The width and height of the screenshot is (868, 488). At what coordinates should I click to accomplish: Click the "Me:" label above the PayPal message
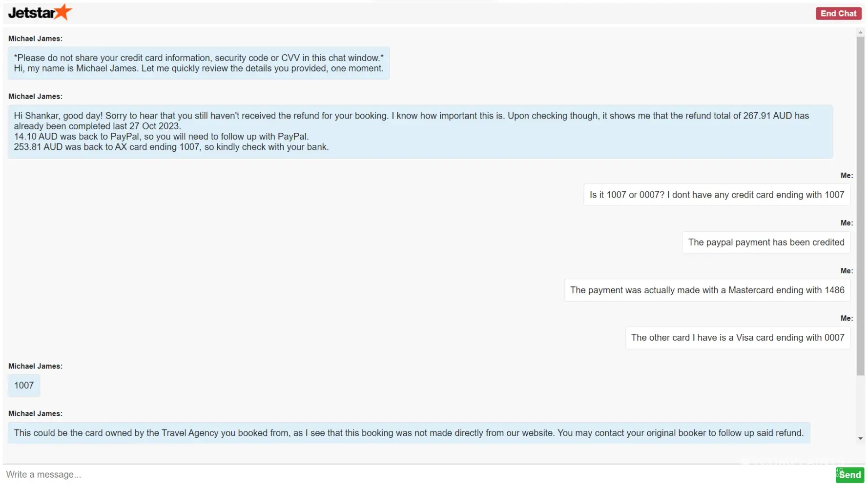coord(847,223)
